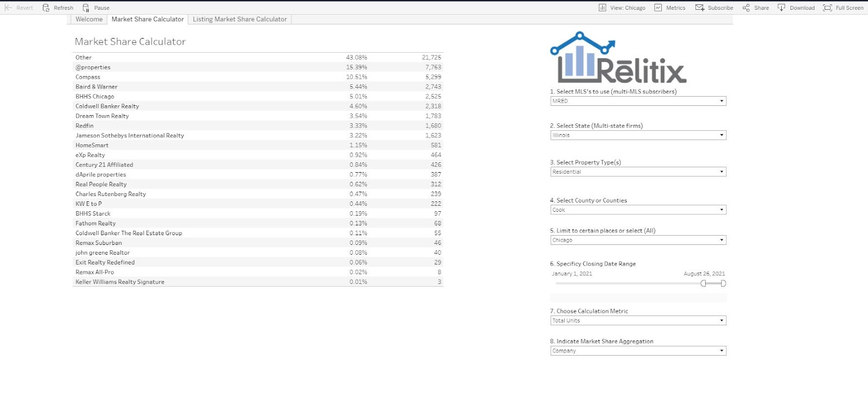This screenshot has width=868, height=398.
Task: Select the john greene Realtor row
Action: pyautogui.click(x=258, y=253)
